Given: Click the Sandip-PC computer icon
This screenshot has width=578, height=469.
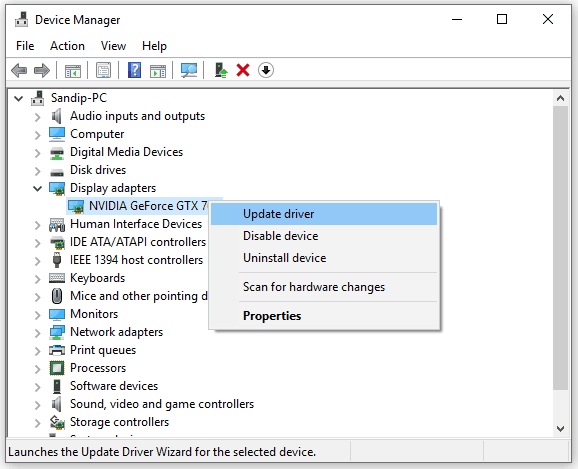Looking at the screenshot, I should (x=38, y=98).
